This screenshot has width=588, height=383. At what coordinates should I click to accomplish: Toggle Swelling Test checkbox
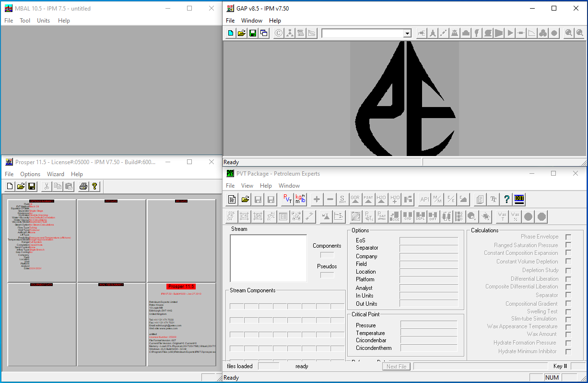[x=568, y=311]
